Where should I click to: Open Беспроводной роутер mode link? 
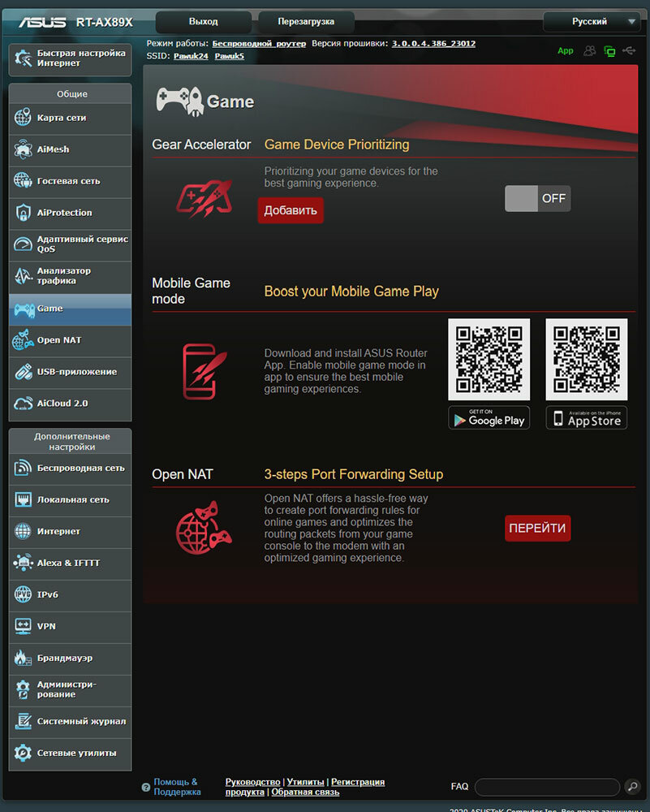pos(259,44)
